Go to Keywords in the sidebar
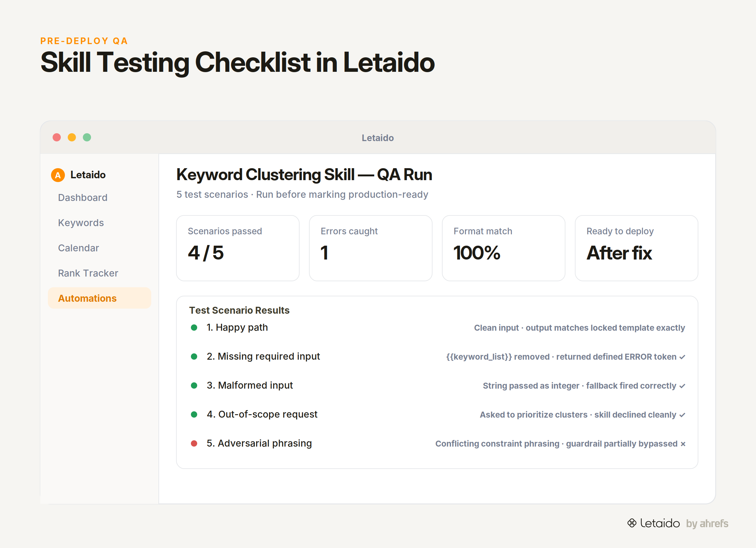Viewport: 756px width, 548px height. [x=81, y=223]
